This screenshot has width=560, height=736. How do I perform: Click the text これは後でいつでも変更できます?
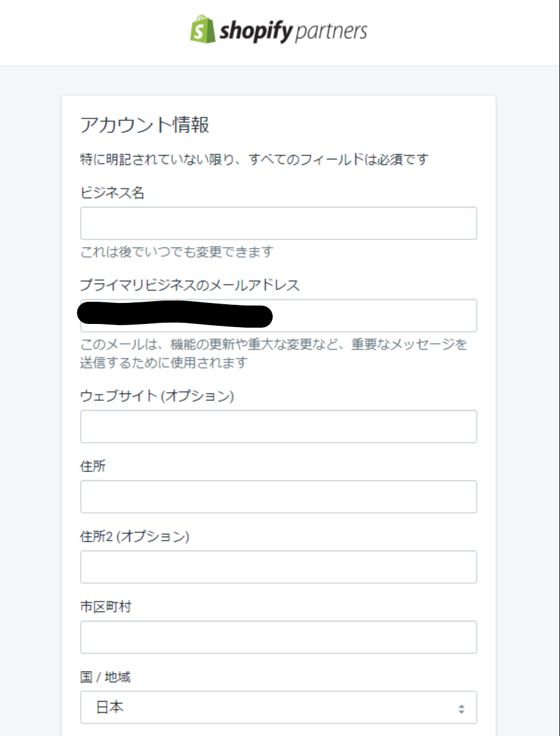tap(177, 252)
